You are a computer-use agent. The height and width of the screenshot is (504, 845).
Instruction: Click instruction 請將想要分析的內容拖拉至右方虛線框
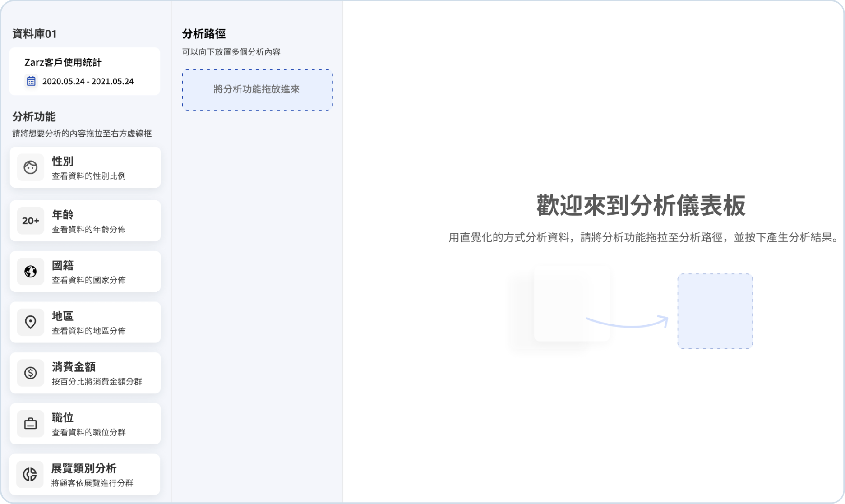point(82,134)
